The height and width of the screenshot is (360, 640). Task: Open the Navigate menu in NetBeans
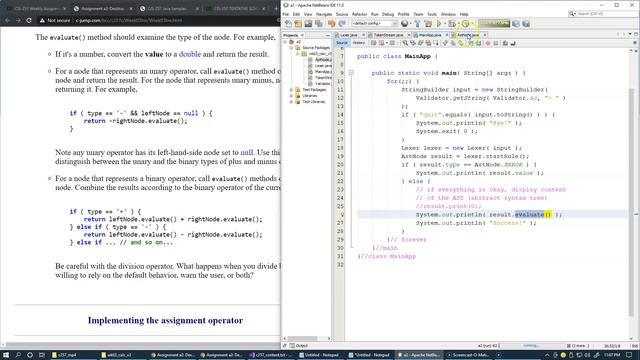tap(324, 14)
